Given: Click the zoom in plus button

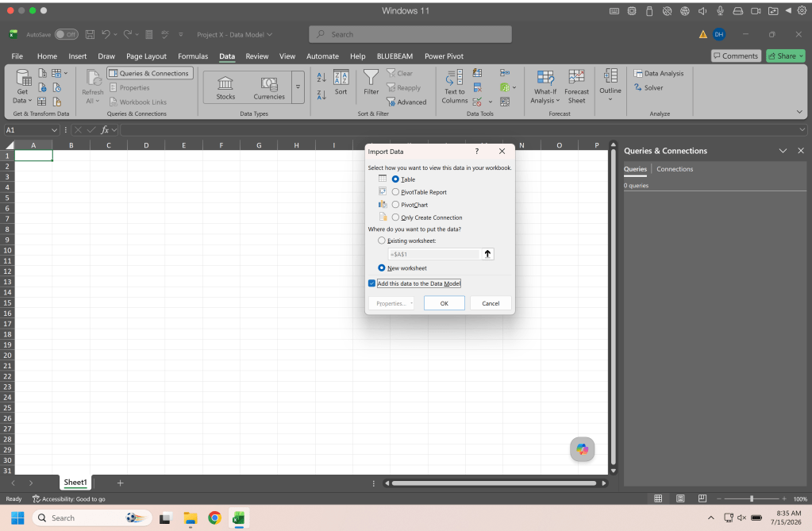Looking at the screenshot, I should coord(784,498).
